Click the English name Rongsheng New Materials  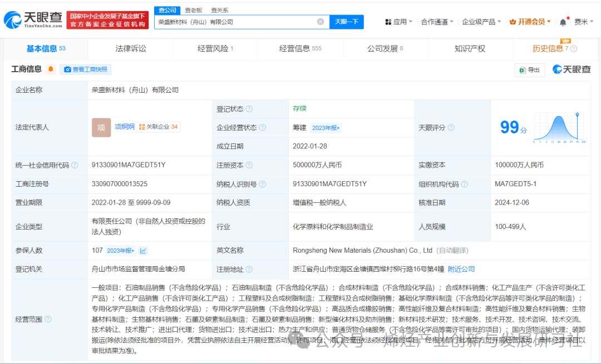pos(362,250)
